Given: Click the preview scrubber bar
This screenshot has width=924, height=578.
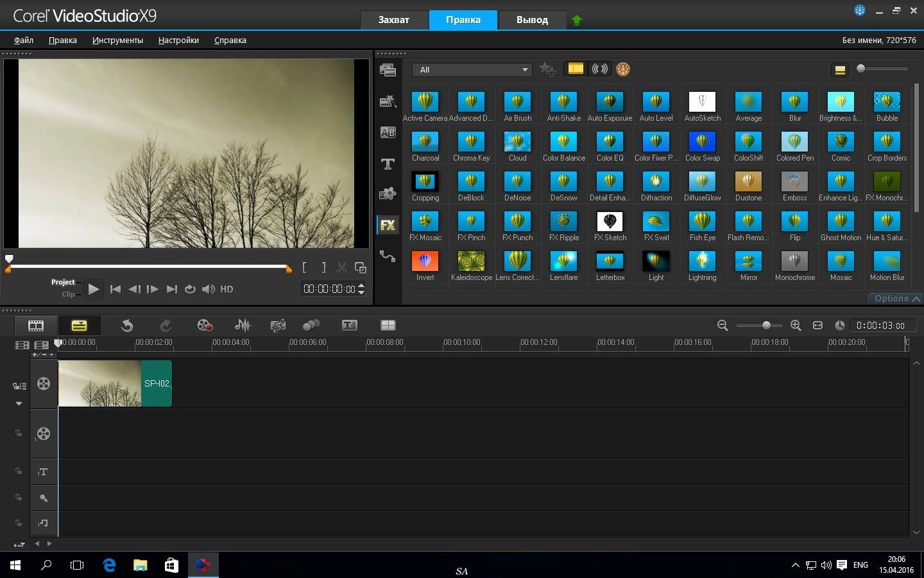Looking at the screenshot, I should pyautogui.click(x=148, y=266).
